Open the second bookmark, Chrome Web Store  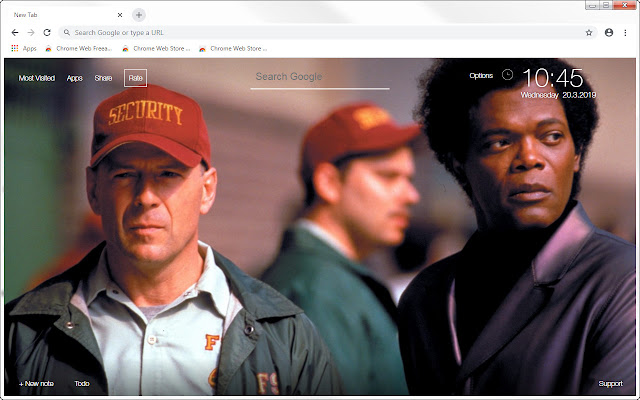click(156, 49)
